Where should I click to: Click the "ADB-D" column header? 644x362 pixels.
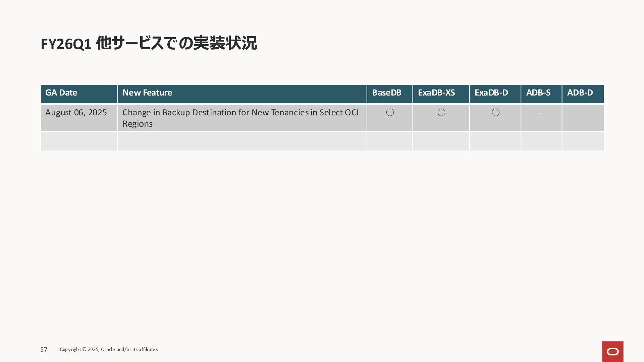pyautogui.click(x=583, y=94)
